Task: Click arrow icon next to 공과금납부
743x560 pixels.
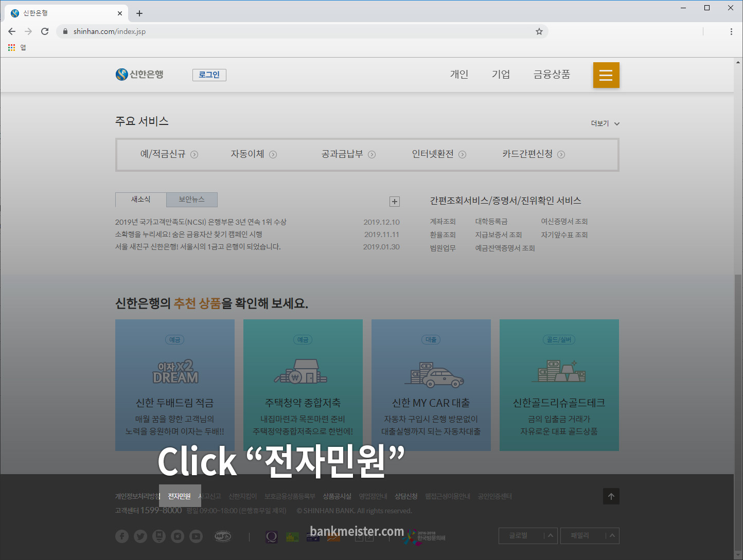Action: coord(372,154)
